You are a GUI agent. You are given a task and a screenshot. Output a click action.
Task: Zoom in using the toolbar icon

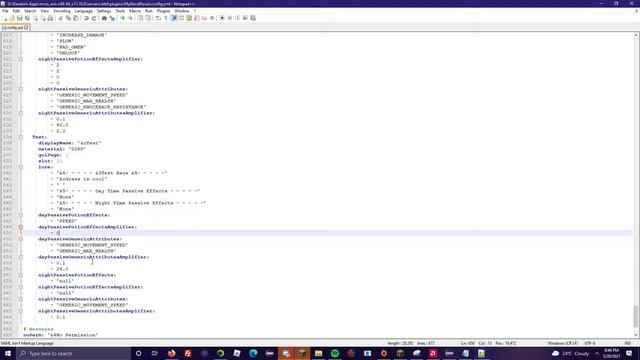122,18
